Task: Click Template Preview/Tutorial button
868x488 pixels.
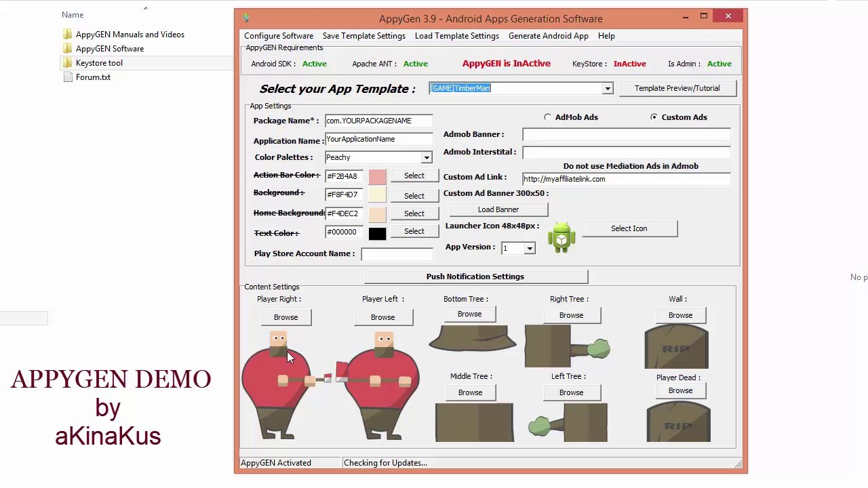Action: tap(677, 88)
